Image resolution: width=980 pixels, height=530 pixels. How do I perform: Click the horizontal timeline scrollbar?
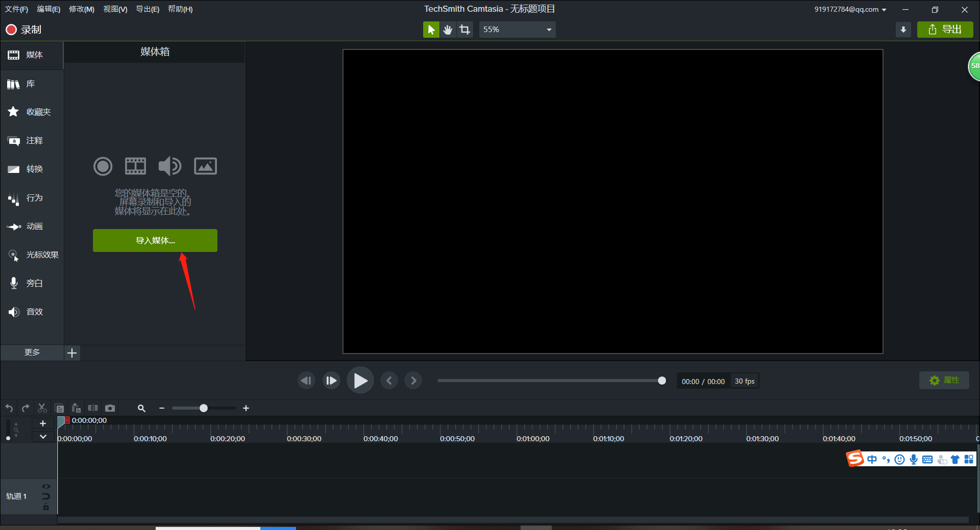(513, 520)
